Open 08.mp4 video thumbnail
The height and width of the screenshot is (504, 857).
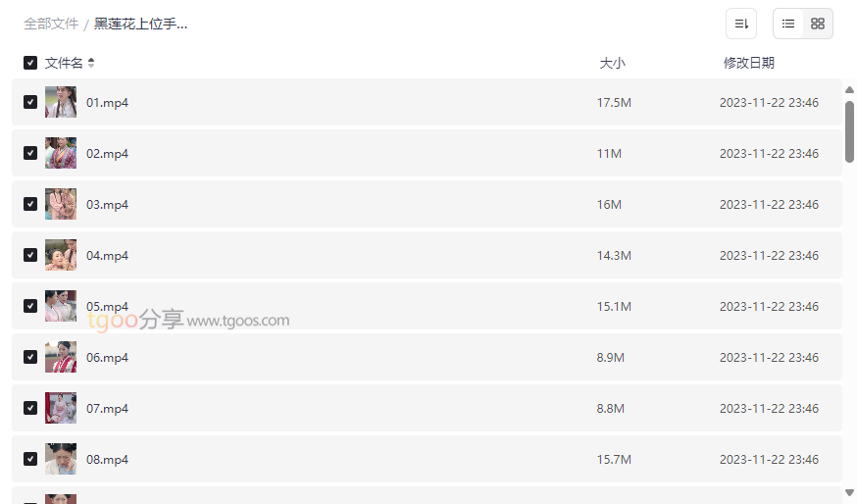coord(61,459)
